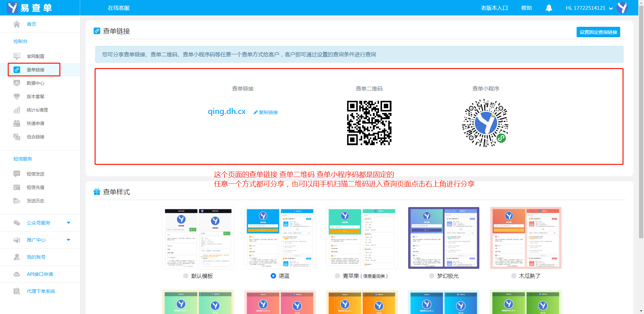Viewport: 644px width, 314px height.
Task: Click the 梦幻极光 style thumbnail
Action: click(x=444, y=238)
